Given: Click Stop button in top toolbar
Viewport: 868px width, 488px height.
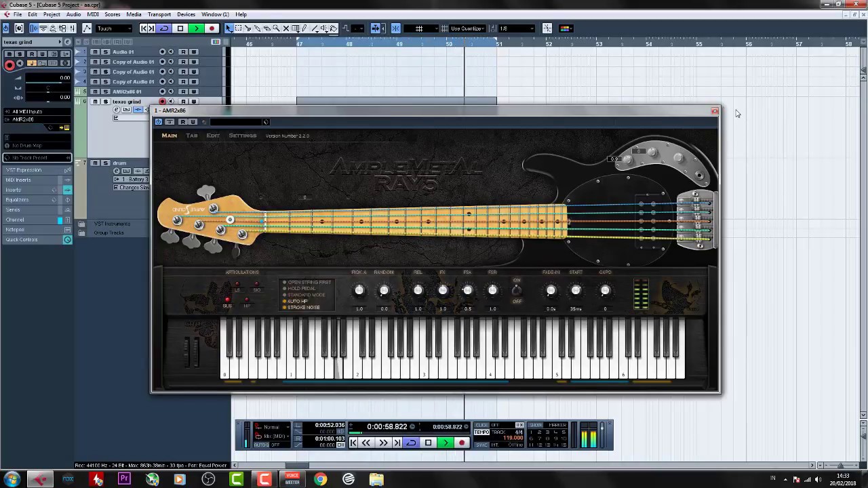Looking at the screenshot, I should pos(180,28).
